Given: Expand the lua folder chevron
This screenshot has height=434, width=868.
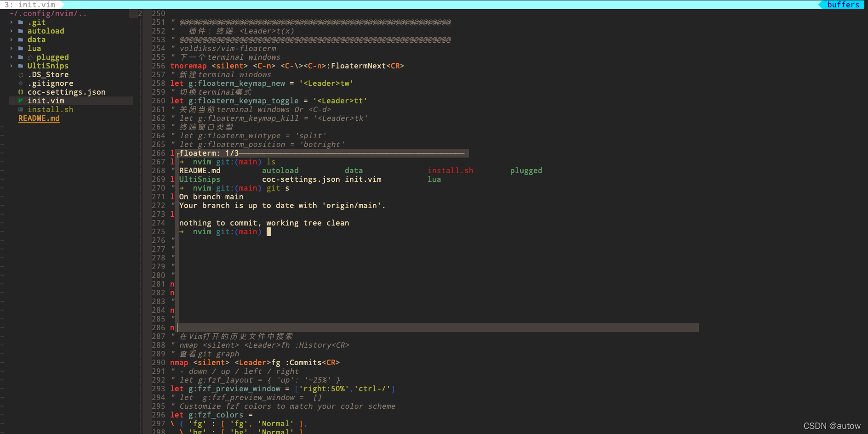Looking at the screenshot, I should point(11,49).
